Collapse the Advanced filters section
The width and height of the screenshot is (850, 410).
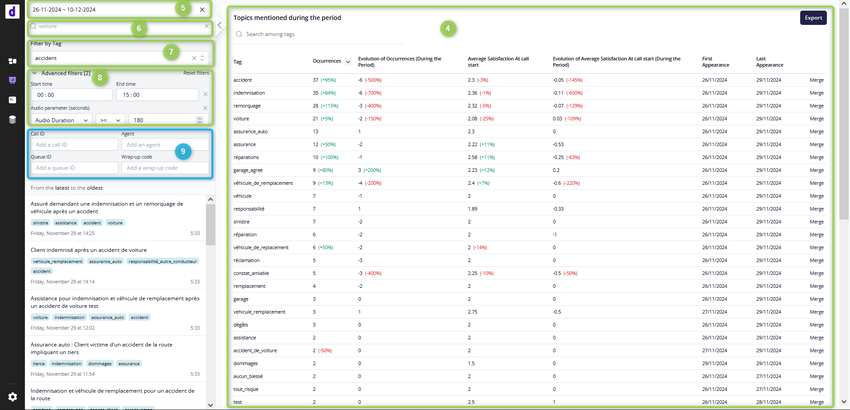pos(35,73)
